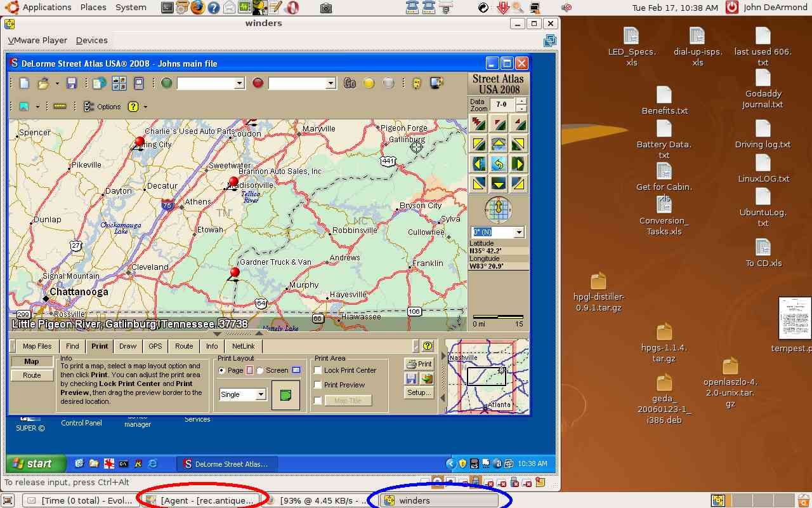Open the VMware Player menu
Viewport: 812px width, 508px height.
(37, 40)
